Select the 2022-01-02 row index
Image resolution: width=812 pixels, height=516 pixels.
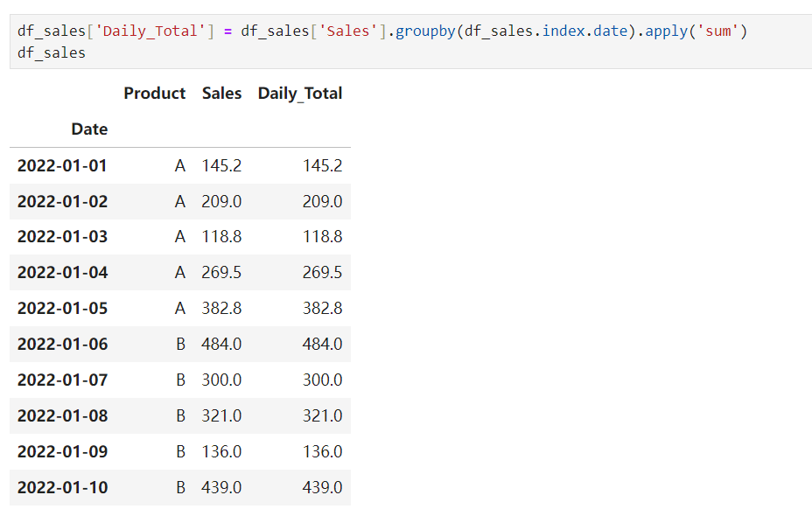click(62, 201)
